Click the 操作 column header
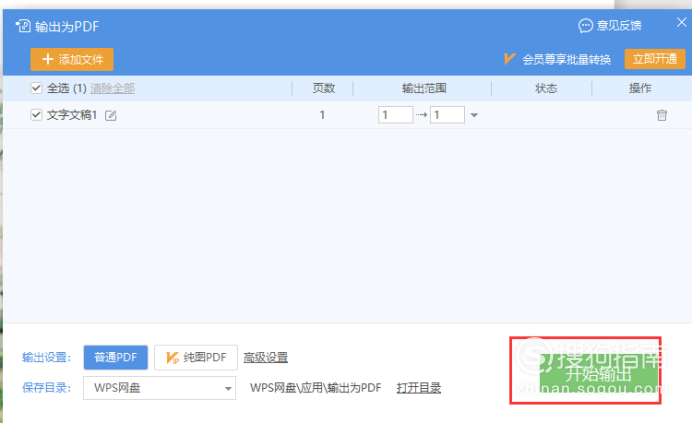 click(640, 88)
